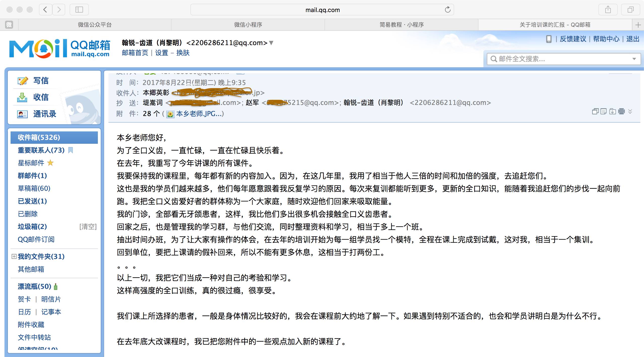Click the 收信 receive mail icon

coord(22,97)
